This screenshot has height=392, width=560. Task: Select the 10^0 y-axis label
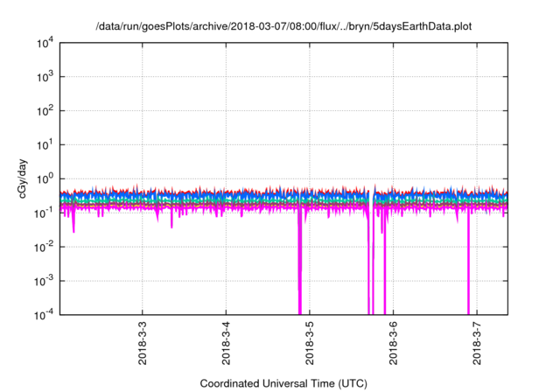(45, 179)
